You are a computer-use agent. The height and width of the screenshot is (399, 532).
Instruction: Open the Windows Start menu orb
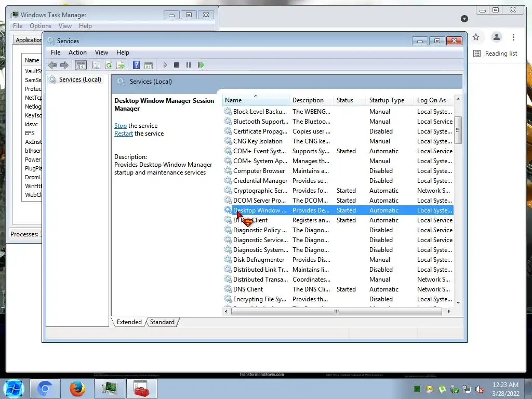point(14,389)
